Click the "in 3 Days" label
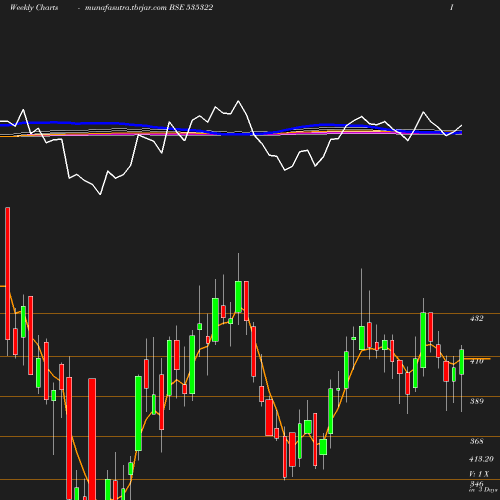 [x=483, y=490]
